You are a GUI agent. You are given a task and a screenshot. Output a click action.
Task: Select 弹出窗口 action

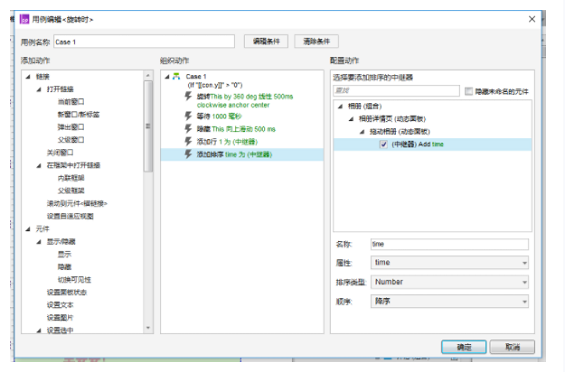(x=71, y=127)
